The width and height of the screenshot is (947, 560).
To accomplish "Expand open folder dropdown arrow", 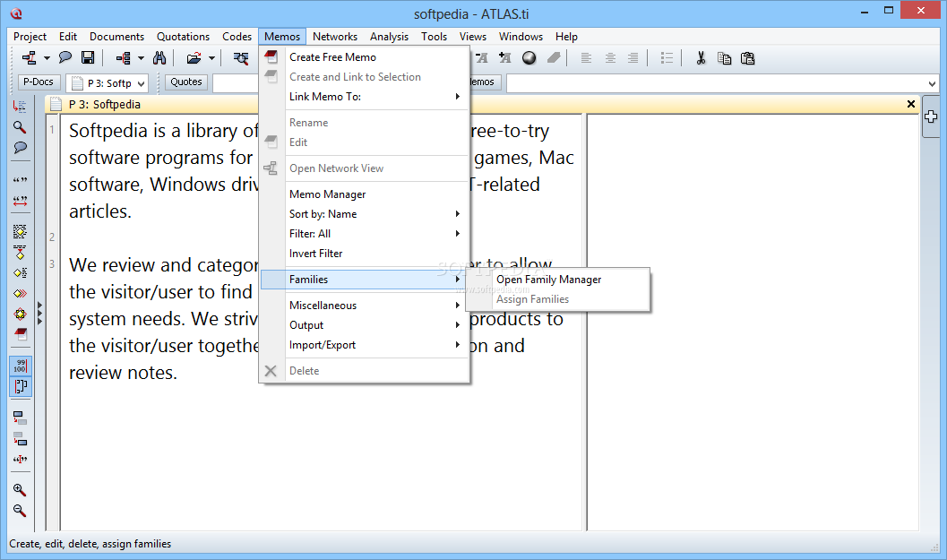I will coord(211,58).
